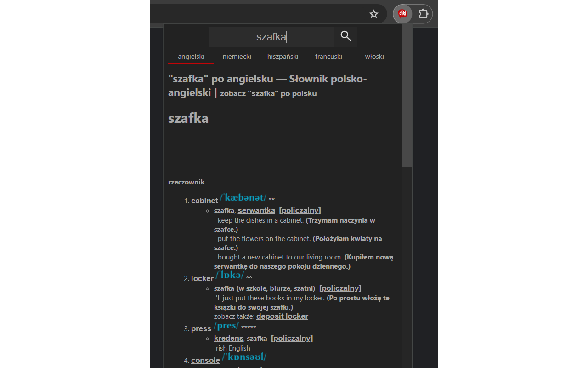
Task: Select the francuski language tab
Action: pyautogui.click(x=328, y=56)
